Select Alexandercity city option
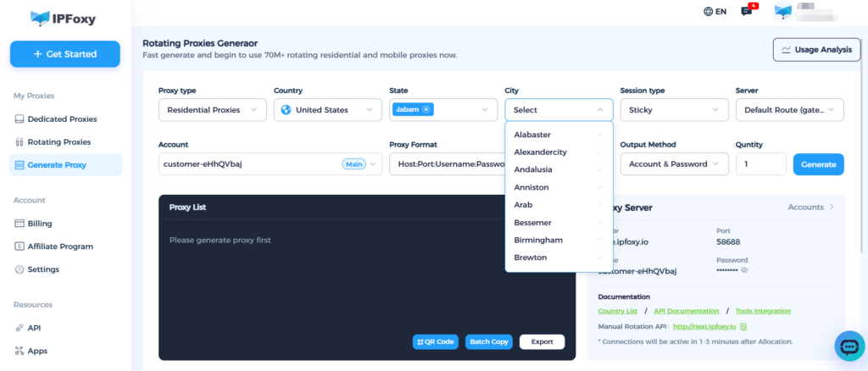This screenshot has height=371, width=868. click(x=559, y=152)
